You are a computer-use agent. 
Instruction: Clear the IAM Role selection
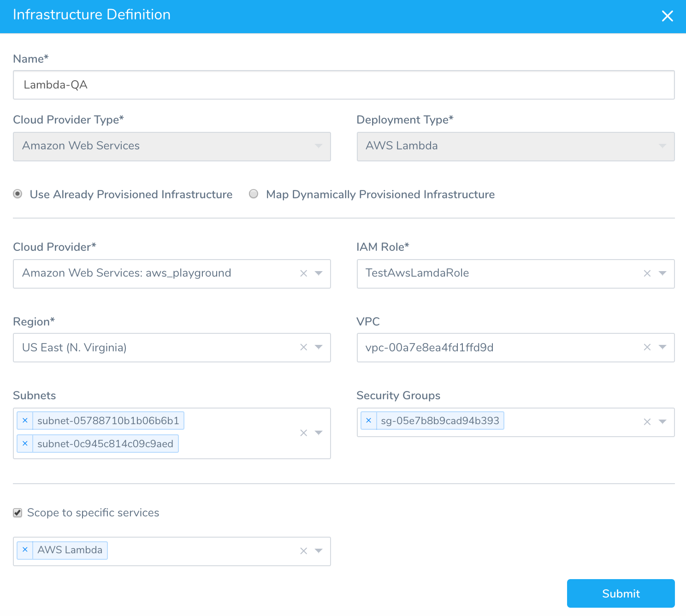coord(647,273)
